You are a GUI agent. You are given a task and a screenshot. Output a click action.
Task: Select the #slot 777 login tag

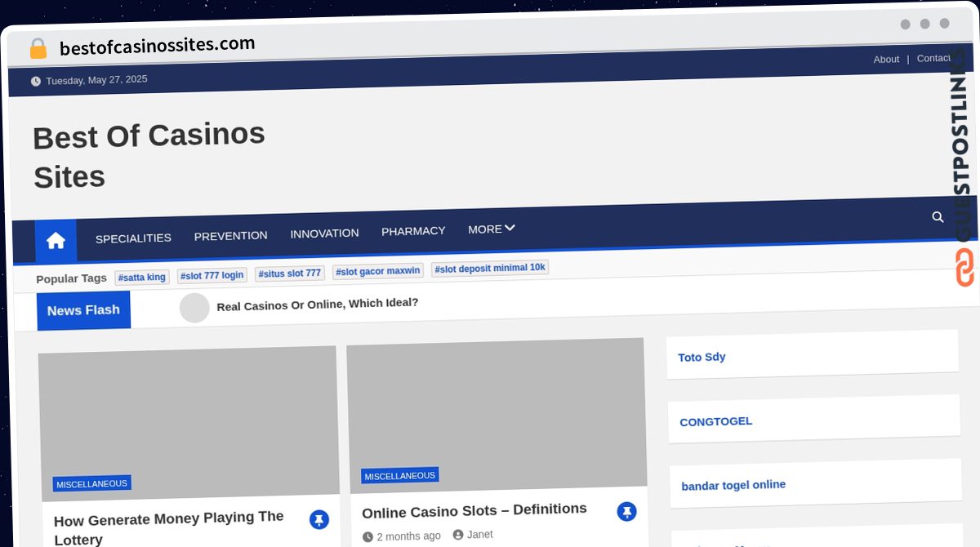[x=212, y=275]
